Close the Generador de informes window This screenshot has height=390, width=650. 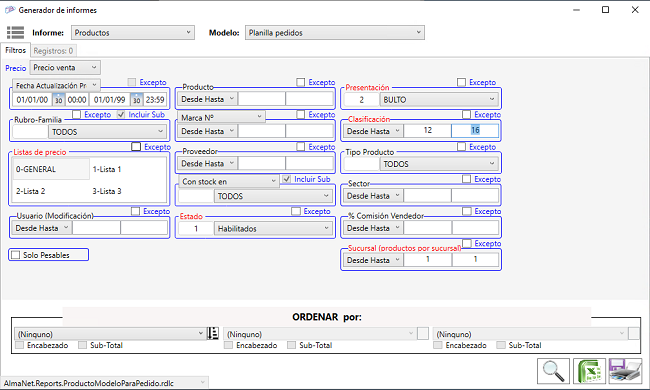[635, 10]
